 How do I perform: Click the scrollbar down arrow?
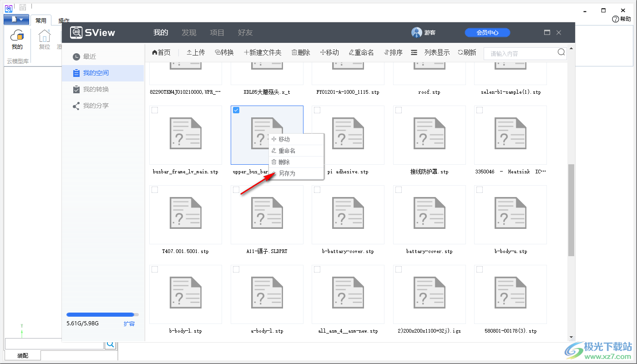pyautogui.click(x=571, y=338)
